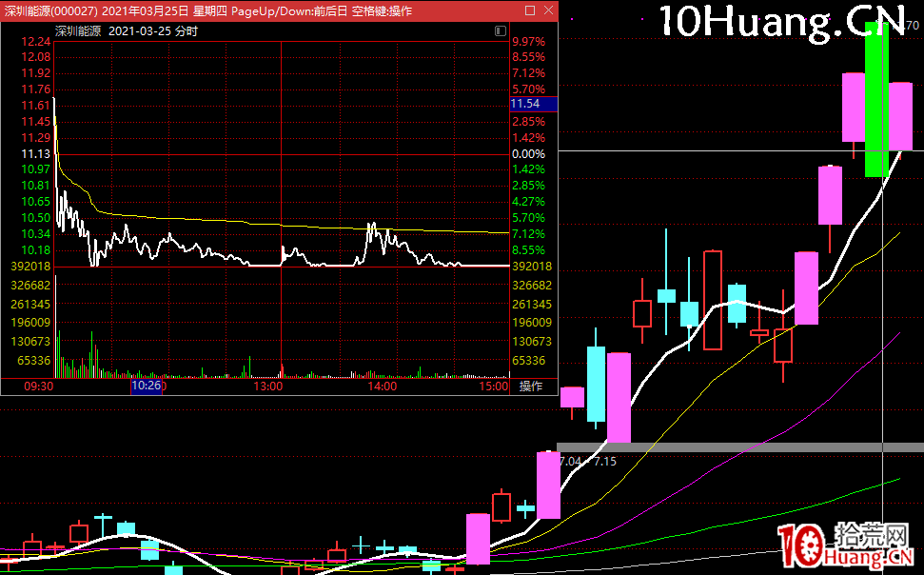This screenshot has width=924, height=575.
Task: Click the 11.13 previous-close price label
Action: [36, 154]
